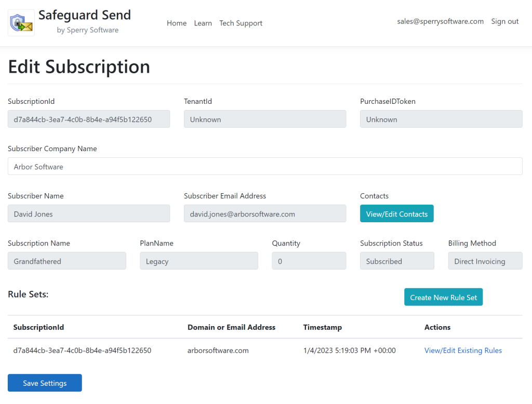Open the Learn page
This screenshot has height=404, width=532.
coord(203,23)
